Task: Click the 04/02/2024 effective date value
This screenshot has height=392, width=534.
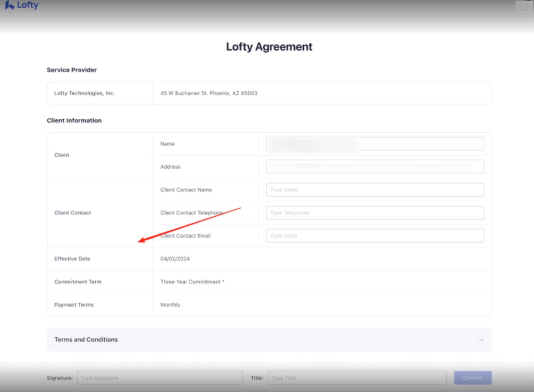Action: click(x=175, y=259)
